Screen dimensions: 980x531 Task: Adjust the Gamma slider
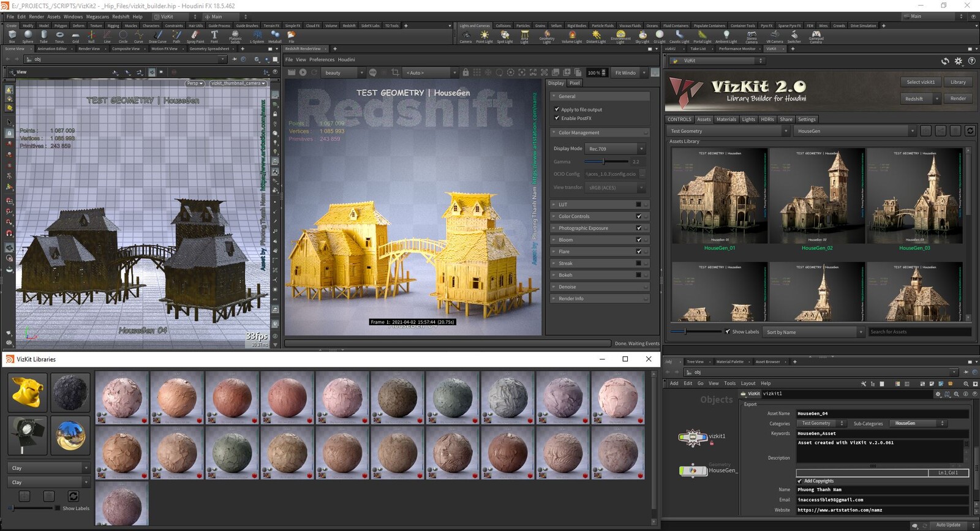point(606,162)
